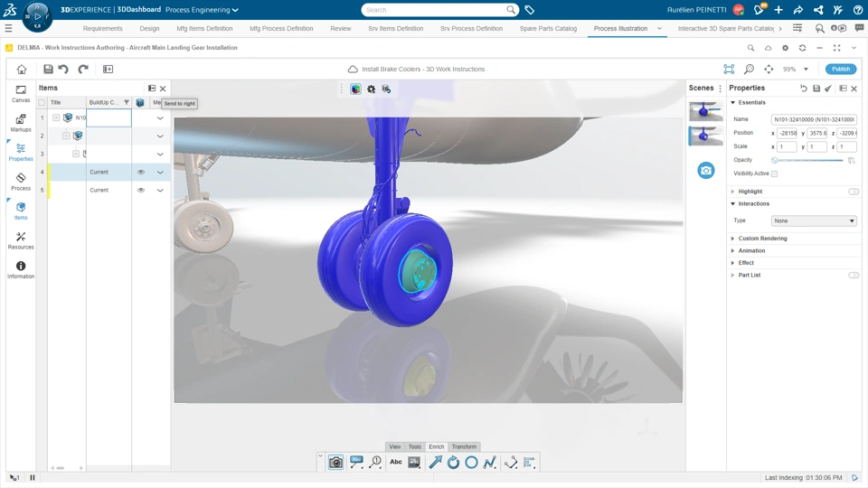This screenshot has height=488, width=868.
Task: Select the path connector tool
Action: [x=510, y=462]
